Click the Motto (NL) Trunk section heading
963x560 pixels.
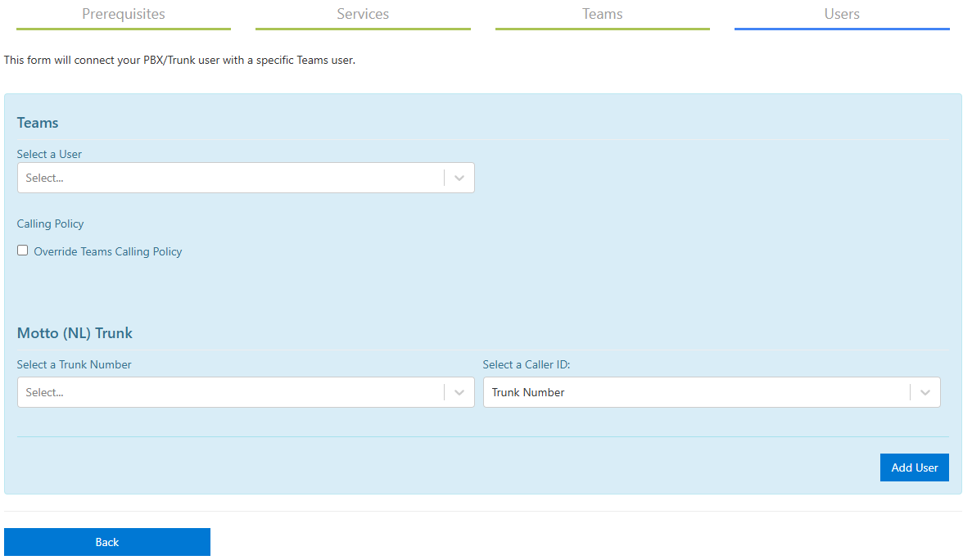click(75, 333)
